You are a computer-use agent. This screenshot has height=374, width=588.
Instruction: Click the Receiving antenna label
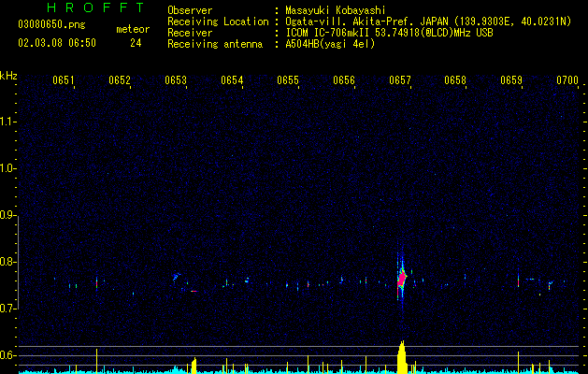coord(215,44)
